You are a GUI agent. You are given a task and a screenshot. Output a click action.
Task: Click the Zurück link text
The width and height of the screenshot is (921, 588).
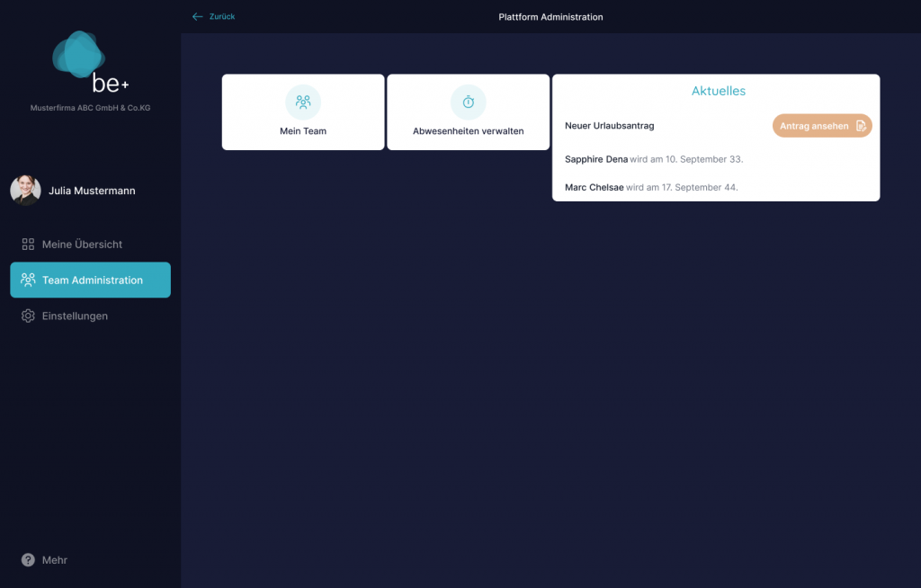pyautogui.click(x=222, y=17)
